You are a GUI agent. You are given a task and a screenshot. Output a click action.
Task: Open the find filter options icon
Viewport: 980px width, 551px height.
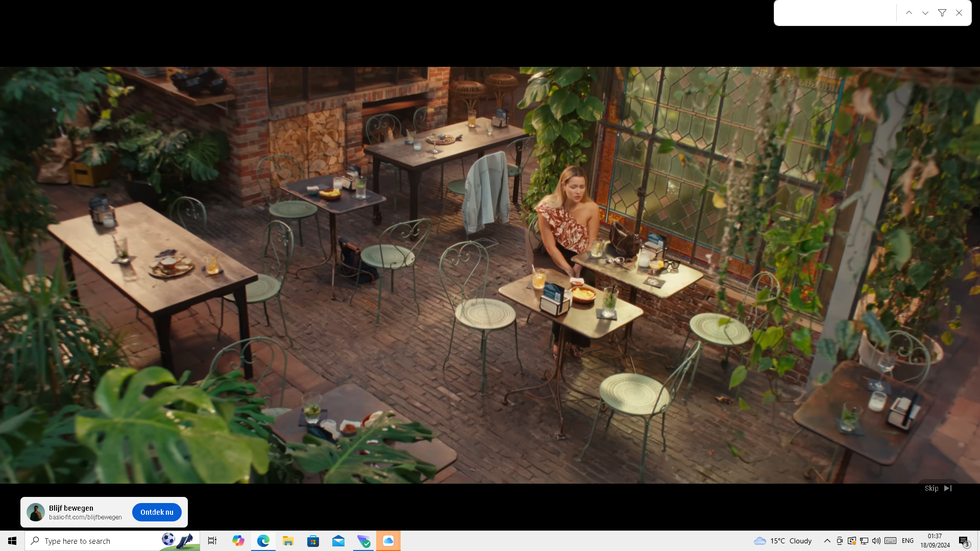(942, 13)
